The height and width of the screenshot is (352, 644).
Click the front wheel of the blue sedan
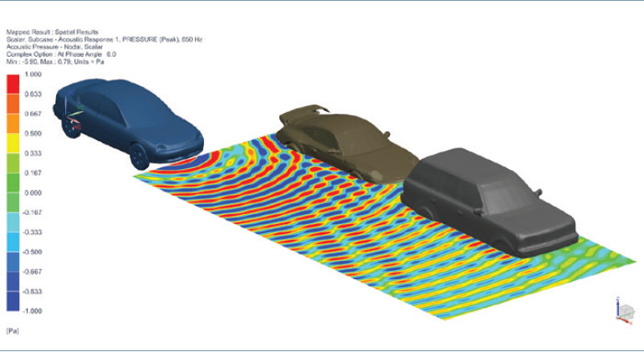[138, 155]
